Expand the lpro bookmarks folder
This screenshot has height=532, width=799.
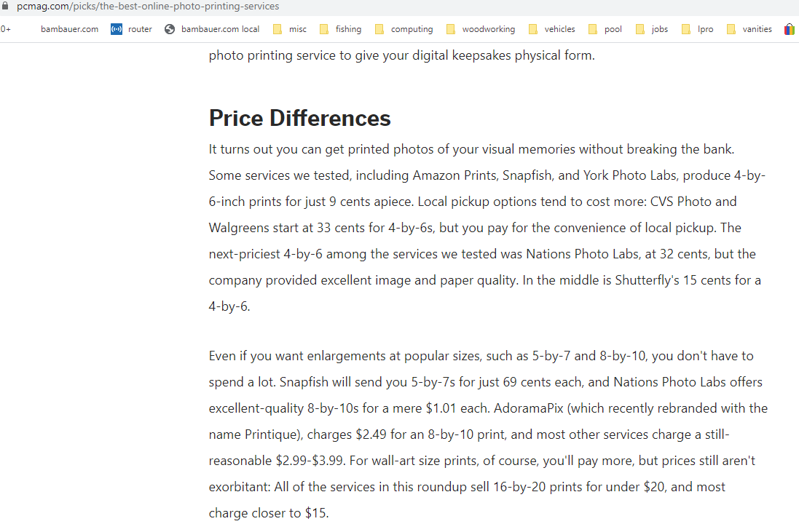pos(698,29)
